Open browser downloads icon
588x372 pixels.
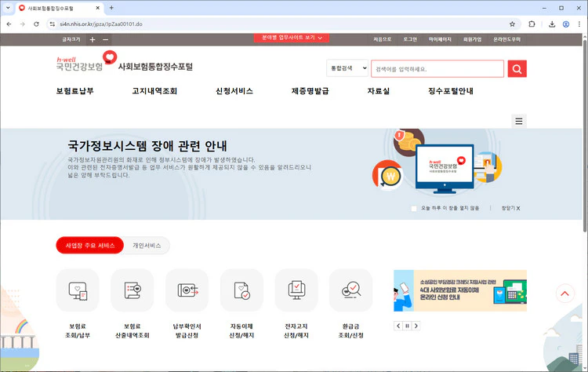(552, 24)
